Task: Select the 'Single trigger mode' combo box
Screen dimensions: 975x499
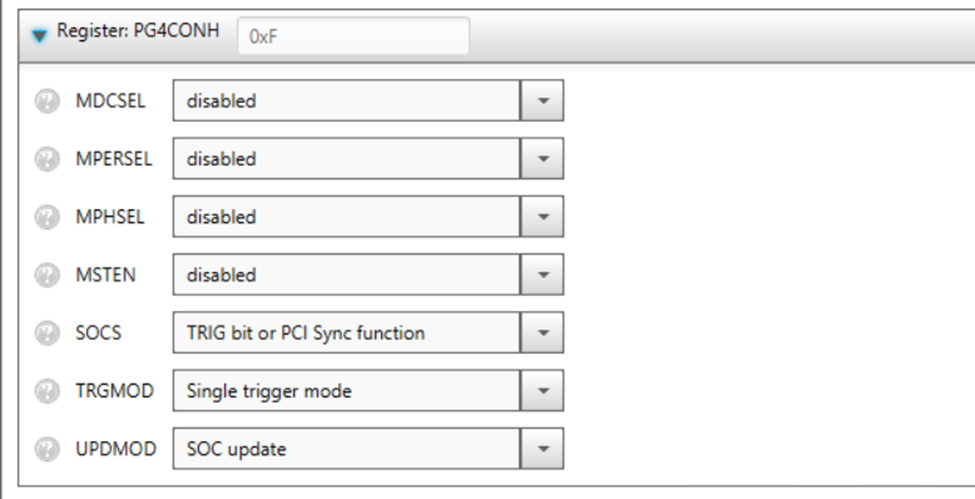Action: (346, 391)
